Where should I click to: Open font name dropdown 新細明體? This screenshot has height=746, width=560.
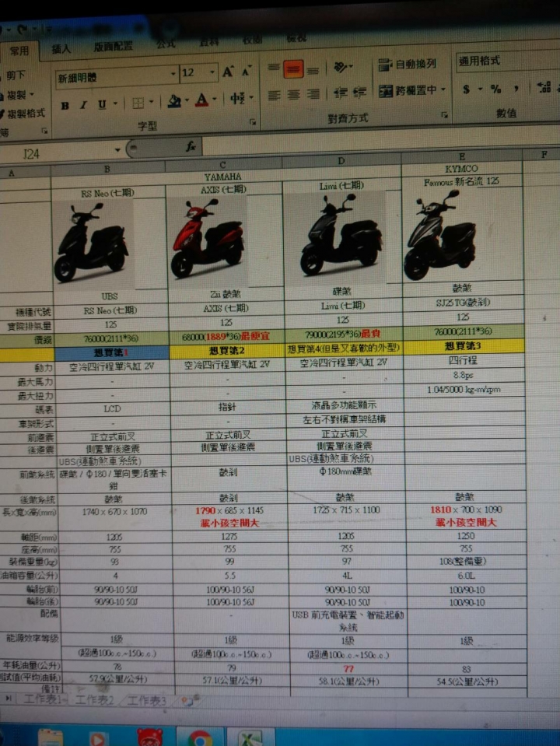click(173, 74)
